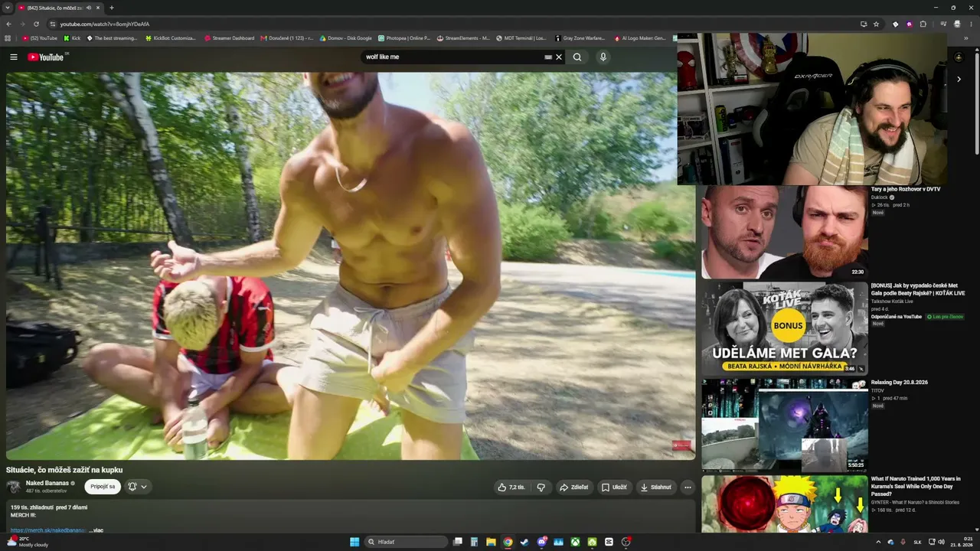Clear the search text with the X

559,57
